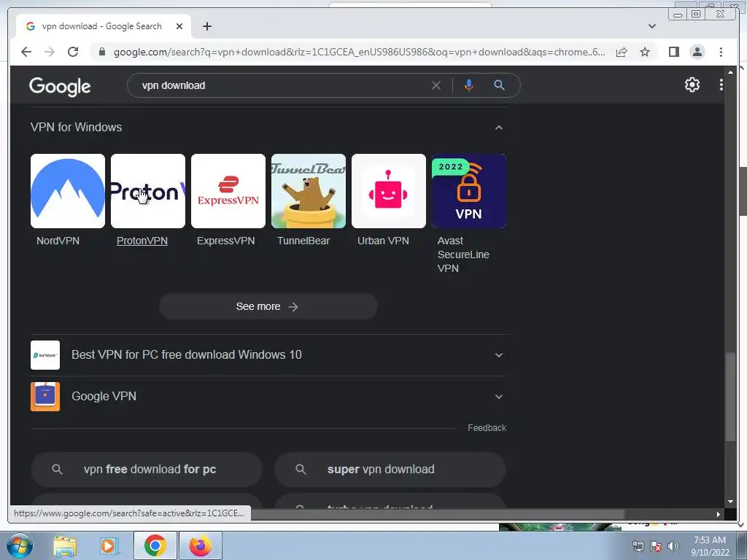Open the network tray icon
Screen dimensions: 747x560
638,546
